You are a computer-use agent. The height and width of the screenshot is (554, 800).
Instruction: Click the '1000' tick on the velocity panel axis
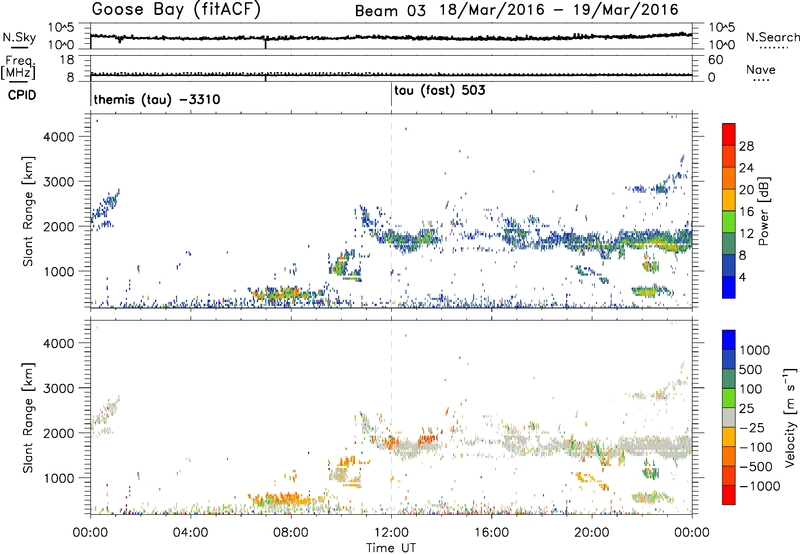[59, 478]
